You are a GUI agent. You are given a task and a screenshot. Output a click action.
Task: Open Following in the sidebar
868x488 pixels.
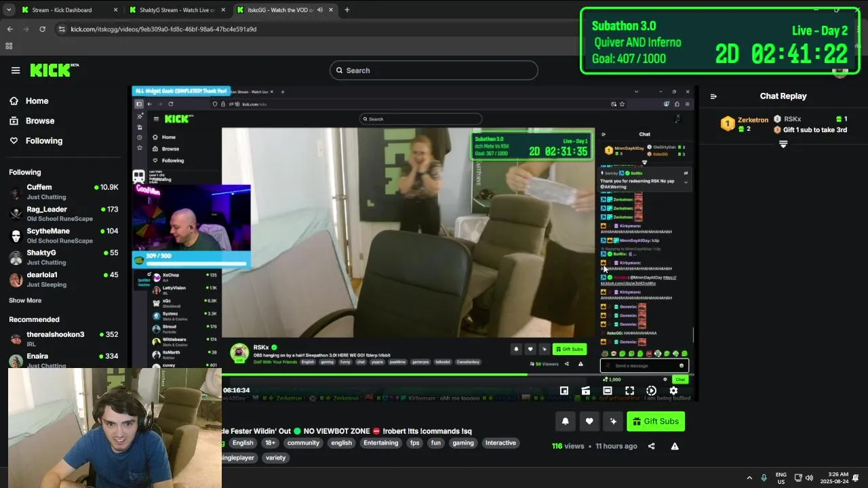click(x=43, y=141)
